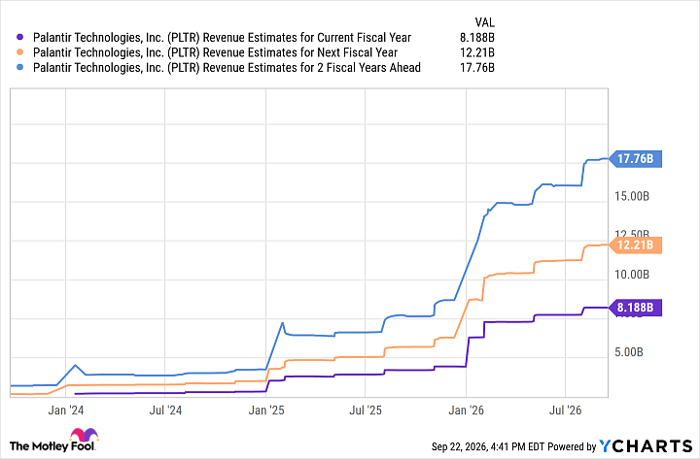The image size is (700, 459).
Task: Click the purple 8.188B end-of-line flag
Action: (x=636, y=308)
